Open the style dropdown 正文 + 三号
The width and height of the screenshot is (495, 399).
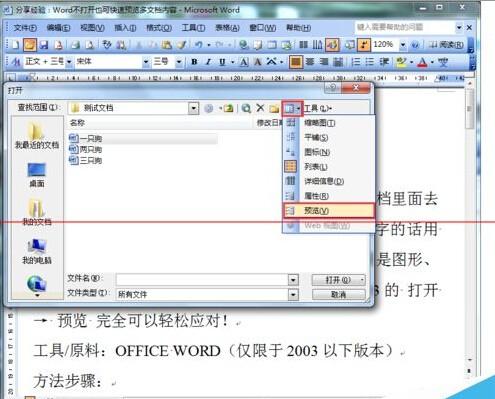69,62
